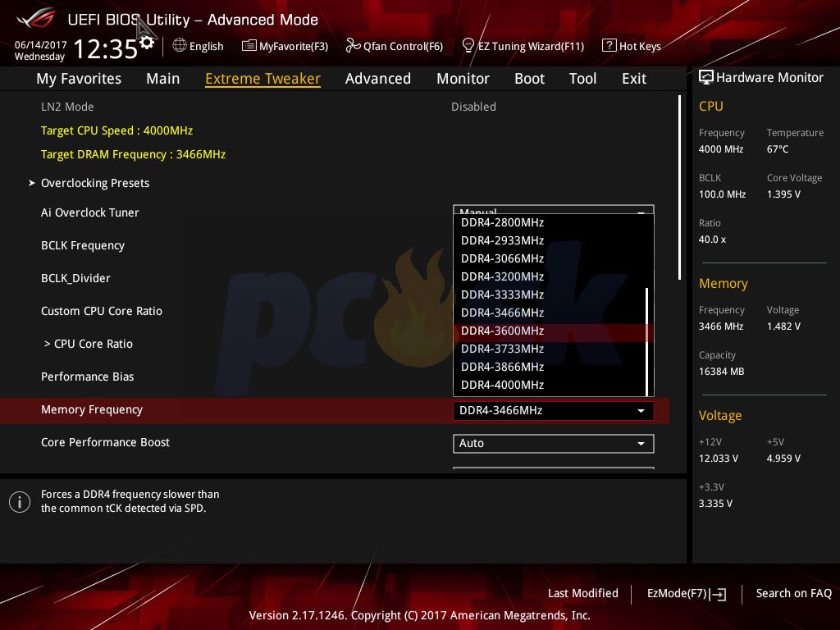
Task: Select the > CPU Core Ratio row
Action: (89, 344)
